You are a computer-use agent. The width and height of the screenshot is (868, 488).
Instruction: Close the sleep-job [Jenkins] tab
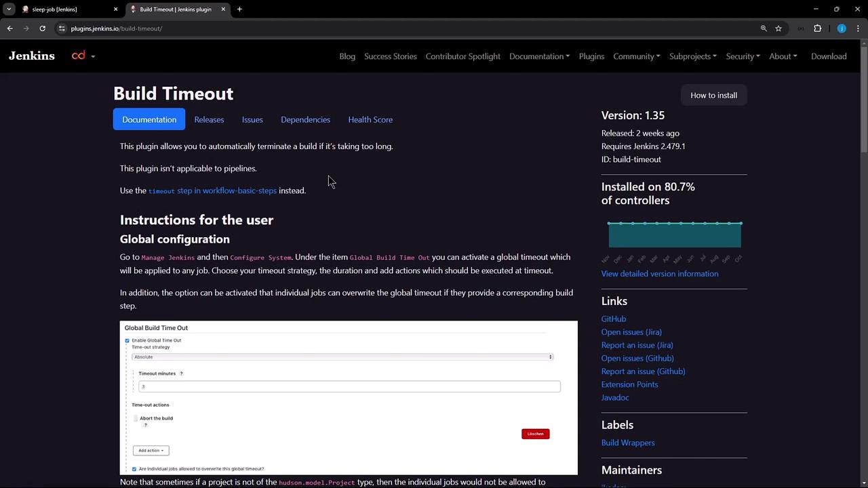click(x=115, y=9)
